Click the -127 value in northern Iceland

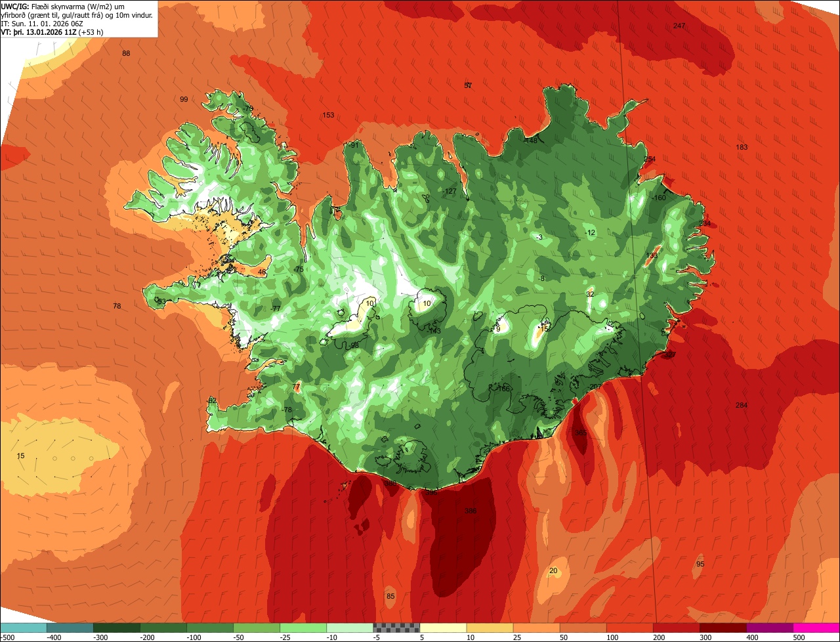click(x=450, y=191)
